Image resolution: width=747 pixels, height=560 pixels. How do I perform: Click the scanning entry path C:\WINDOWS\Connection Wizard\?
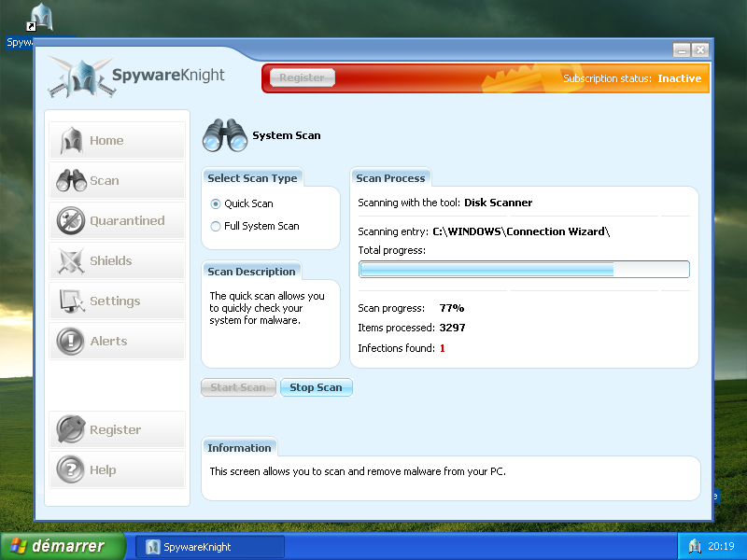coord(521,231)
